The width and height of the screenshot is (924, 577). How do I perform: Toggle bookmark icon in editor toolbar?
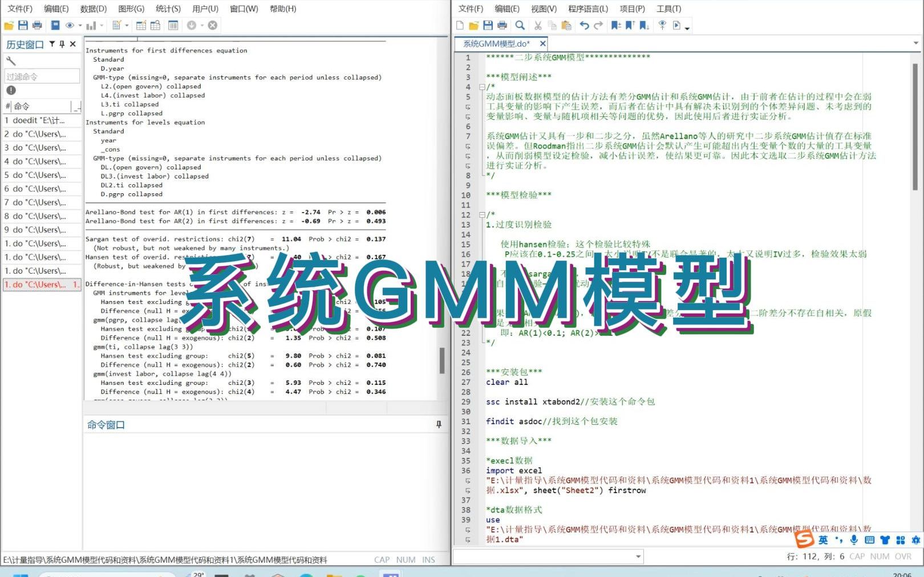pos(616,25)
